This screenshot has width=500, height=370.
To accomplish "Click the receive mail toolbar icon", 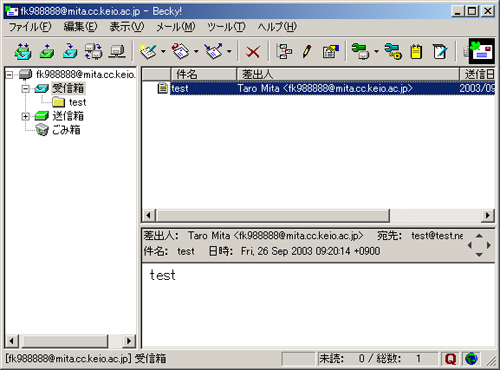I will (x=70, y=51).
